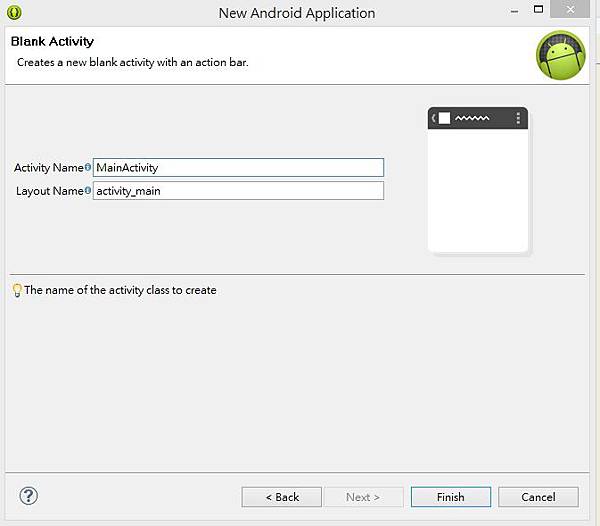Go back with the < Back button

(x=282, y=497)
